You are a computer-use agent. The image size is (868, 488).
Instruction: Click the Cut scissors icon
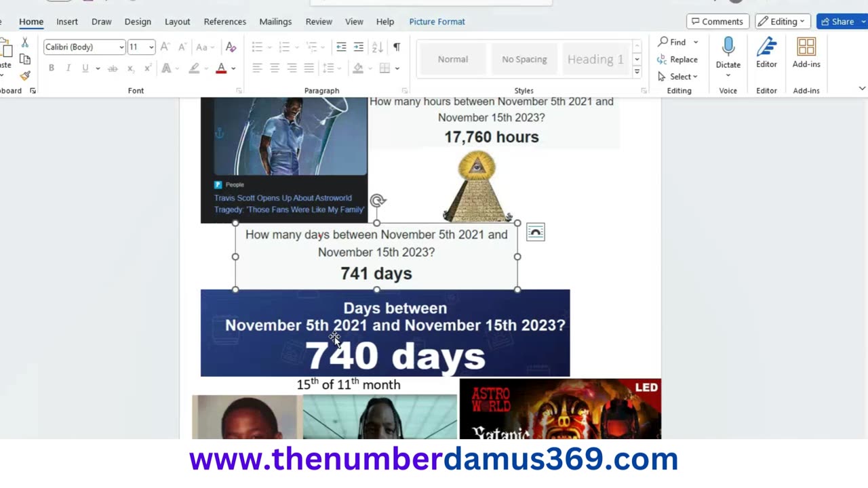(25, 43)
